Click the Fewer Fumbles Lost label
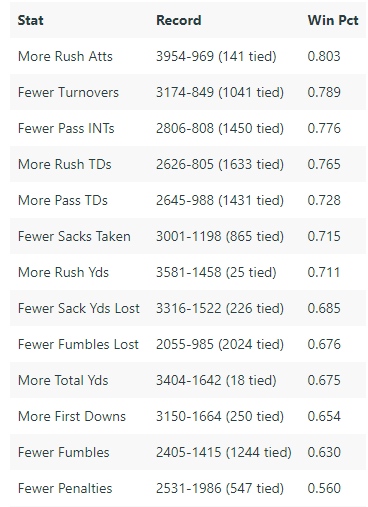This screenshot has width=368, height=507. click(x=78, y=344)
